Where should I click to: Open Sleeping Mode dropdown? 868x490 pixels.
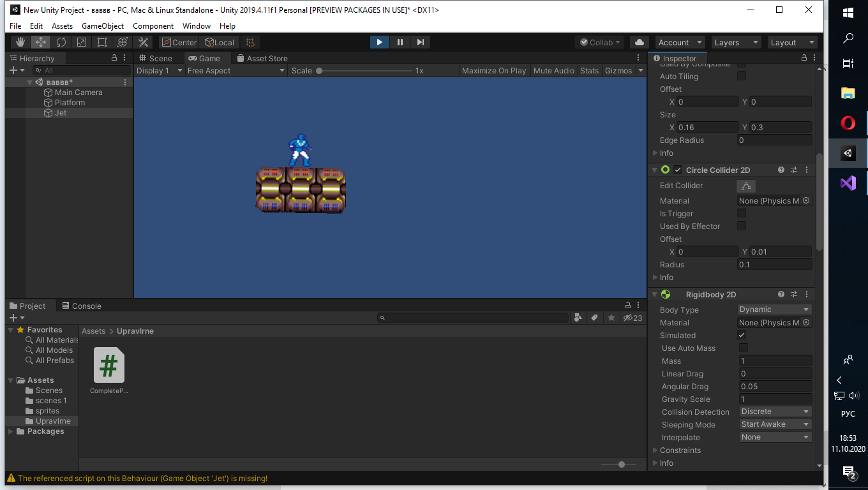pyautogui.click(x=775, y=424)
